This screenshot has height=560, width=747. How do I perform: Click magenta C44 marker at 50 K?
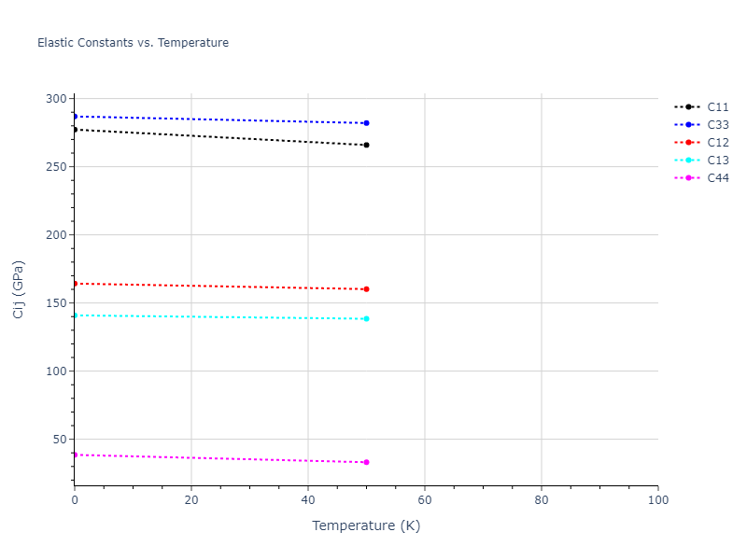pyautogui.click(x=366, y=462)
